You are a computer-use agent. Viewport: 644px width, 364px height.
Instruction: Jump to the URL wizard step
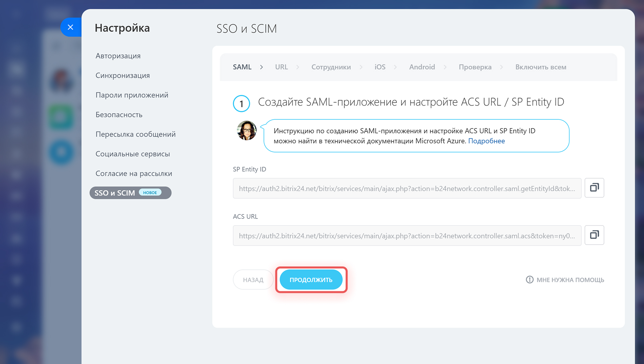(x=281, y=67)
